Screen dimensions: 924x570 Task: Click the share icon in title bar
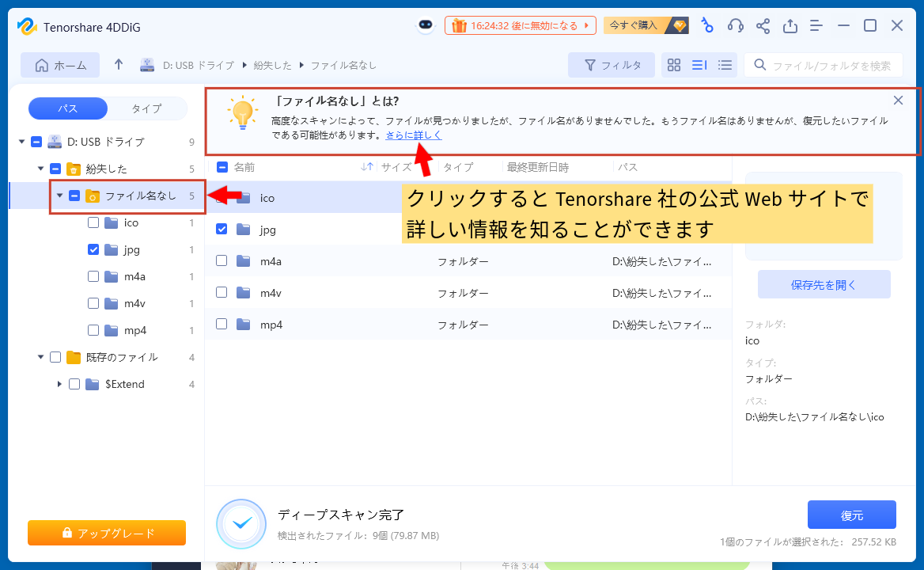pyautogui.click(x=763, y=25)
